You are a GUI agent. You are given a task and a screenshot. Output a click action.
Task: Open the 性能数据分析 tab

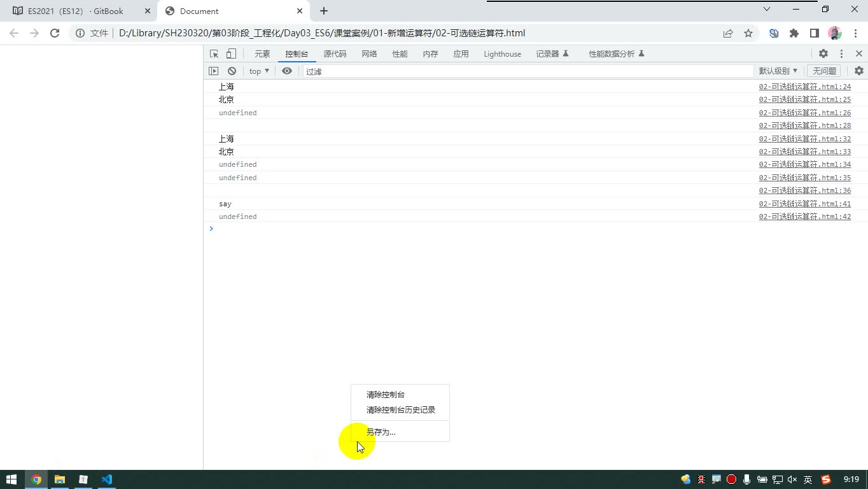pos(617,54)
